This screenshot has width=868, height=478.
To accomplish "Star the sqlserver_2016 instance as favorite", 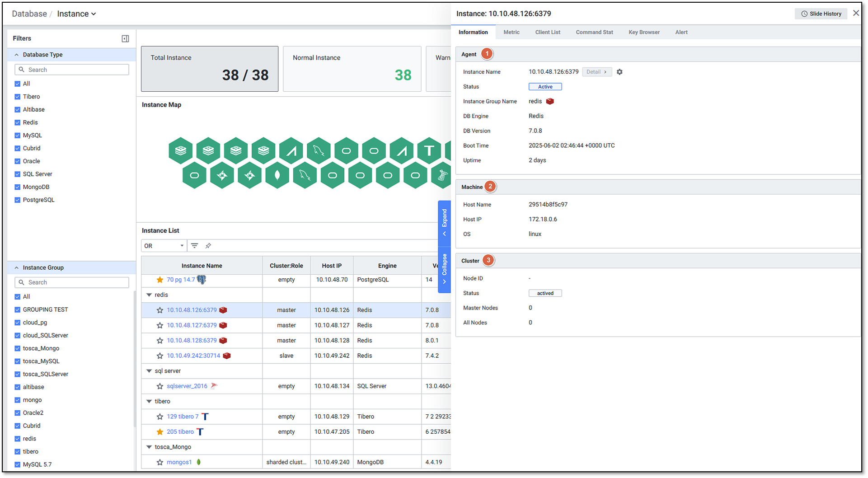I will [160, 386].
